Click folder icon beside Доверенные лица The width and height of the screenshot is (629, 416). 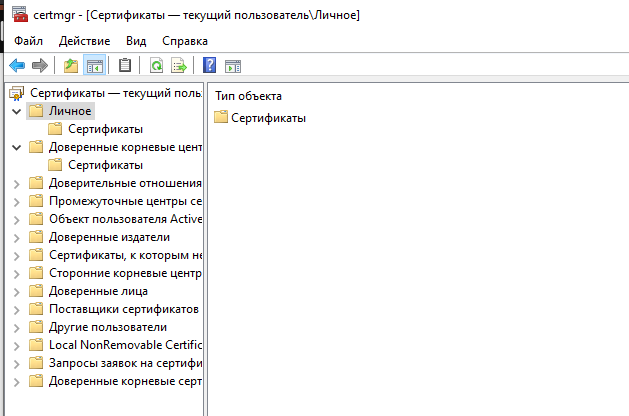point(36,291)
